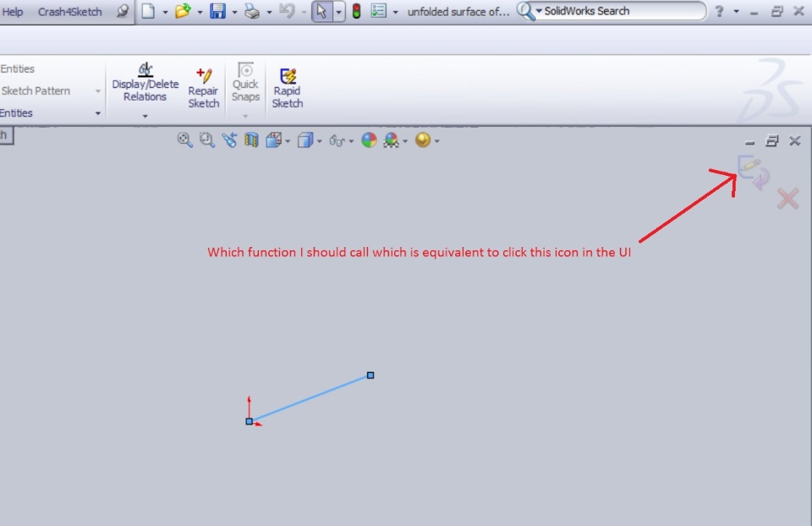Click the Previous View icon
The image size is (812, 526).
(229, 140)
